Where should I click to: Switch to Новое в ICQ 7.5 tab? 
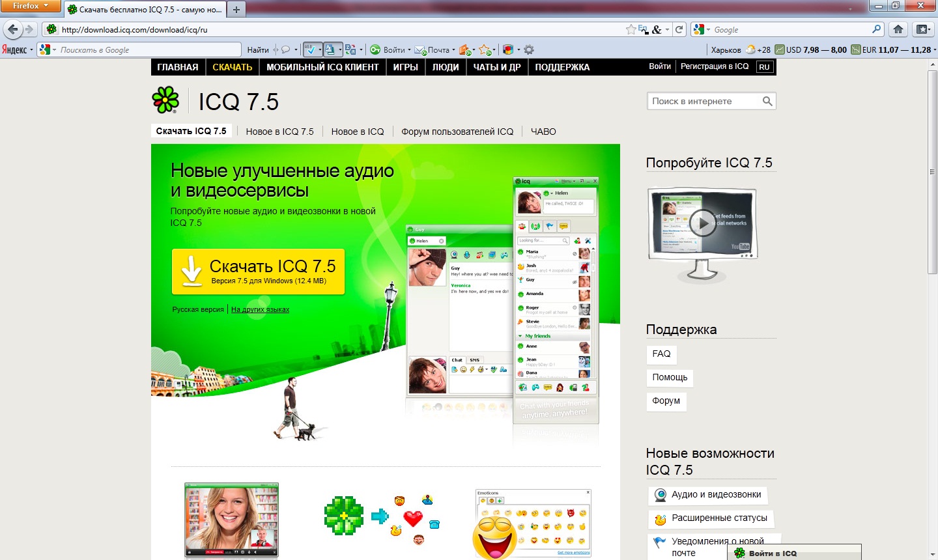click(x=279, y=132)
